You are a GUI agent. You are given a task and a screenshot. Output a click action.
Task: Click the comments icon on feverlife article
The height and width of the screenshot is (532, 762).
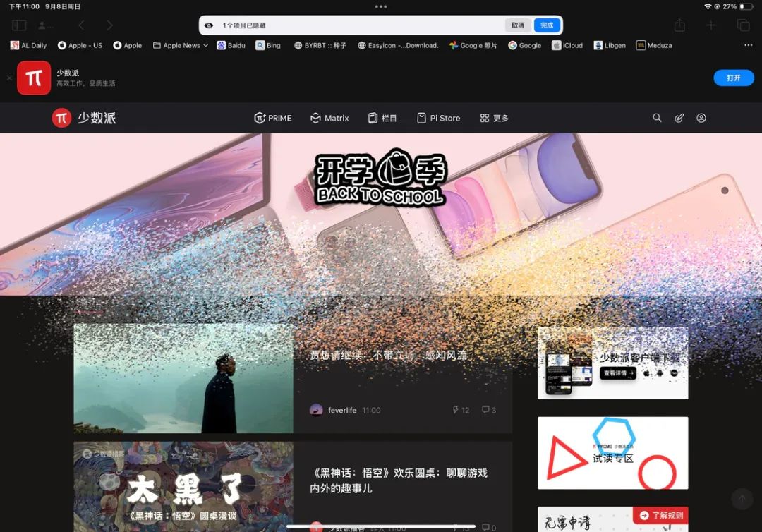pyautogui.click(x=485, y=410)
